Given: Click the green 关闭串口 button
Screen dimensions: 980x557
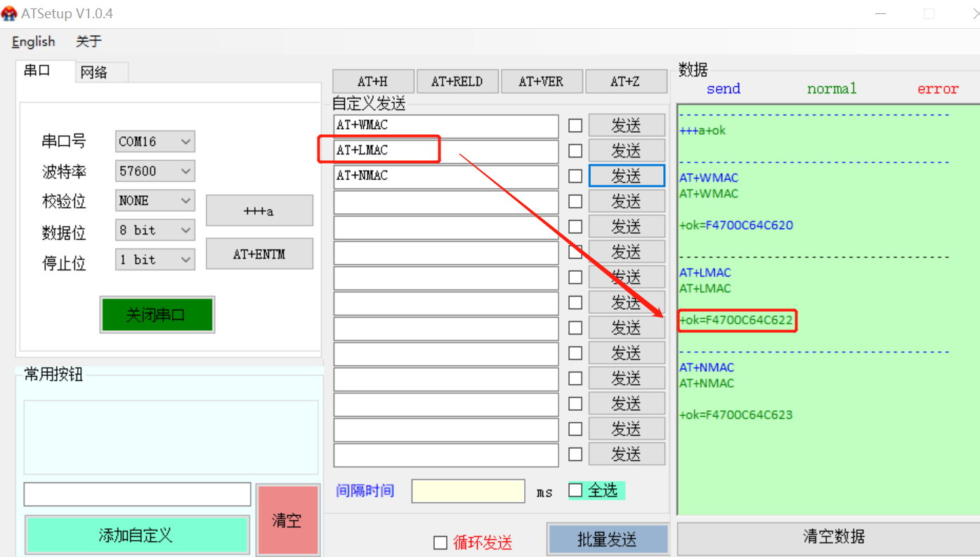Looking at the screenshot, I should pyautogui.click(x=157, y=315).
